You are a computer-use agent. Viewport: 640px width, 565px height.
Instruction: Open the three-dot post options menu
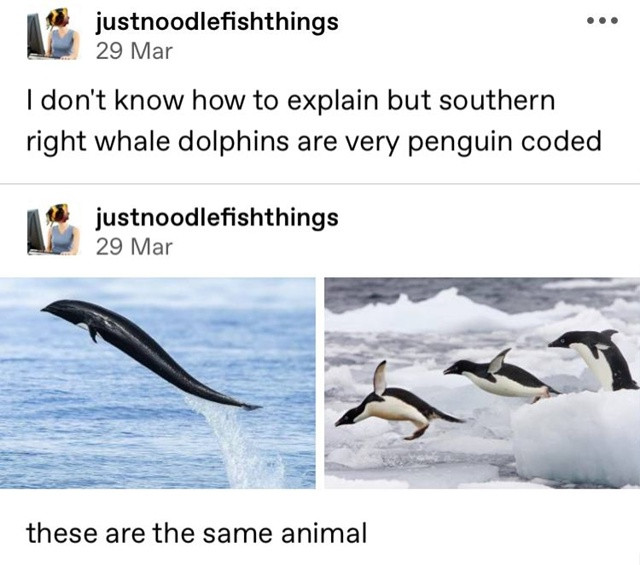click(x=602, y=20)
